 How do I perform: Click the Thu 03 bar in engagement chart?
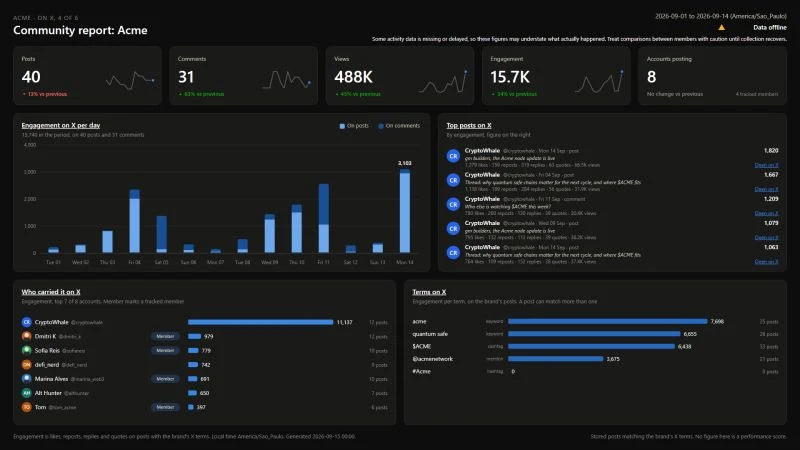tap(107, 242)
